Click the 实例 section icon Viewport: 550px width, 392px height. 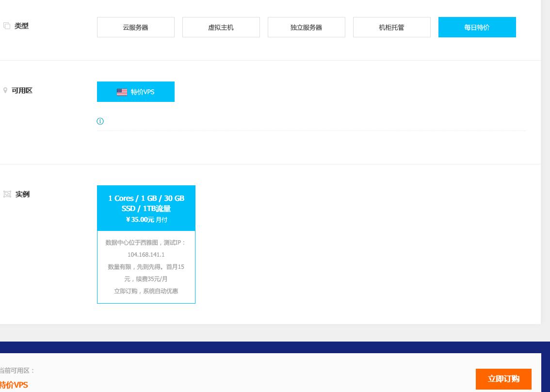[7, 194]
